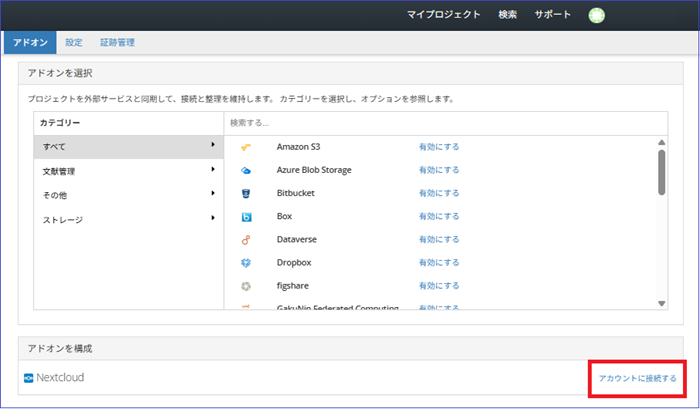Click the Dataverse name text
Viewport: 700px width, 409px height.
296,240
